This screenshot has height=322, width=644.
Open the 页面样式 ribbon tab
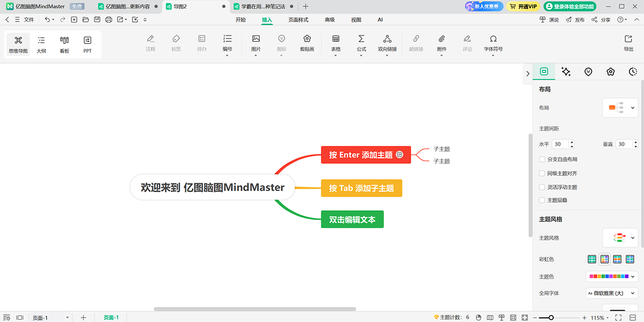point(298,20)
